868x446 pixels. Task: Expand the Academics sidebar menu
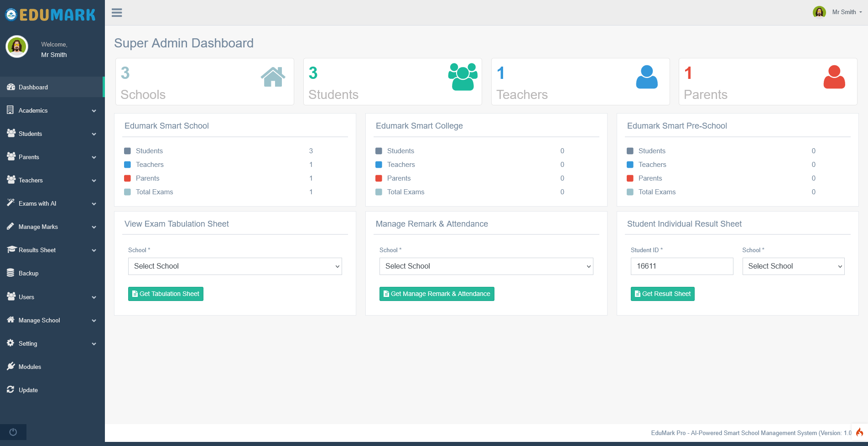point(33,110)
